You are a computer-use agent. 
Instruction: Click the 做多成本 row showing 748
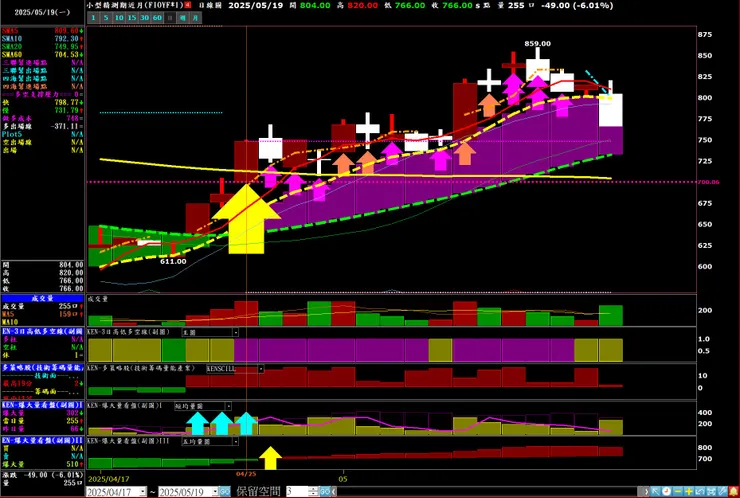(42, 118)
